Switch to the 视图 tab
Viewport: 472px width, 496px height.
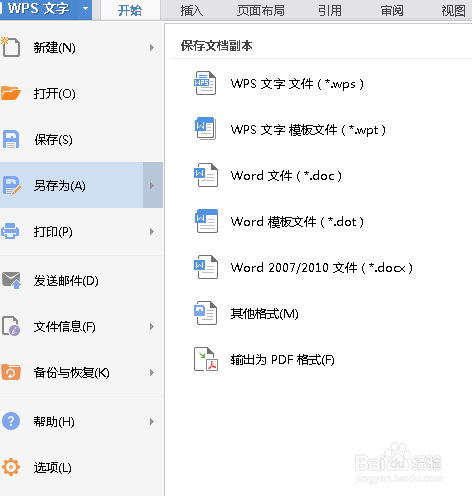click(453, 11)
